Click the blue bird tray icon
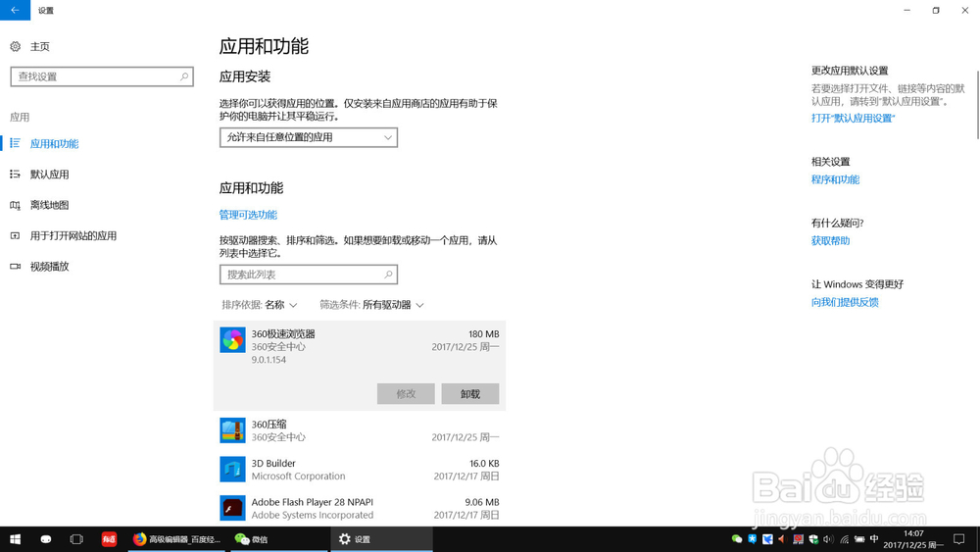The width and height of the screenshot is (980, 552). 767,539
